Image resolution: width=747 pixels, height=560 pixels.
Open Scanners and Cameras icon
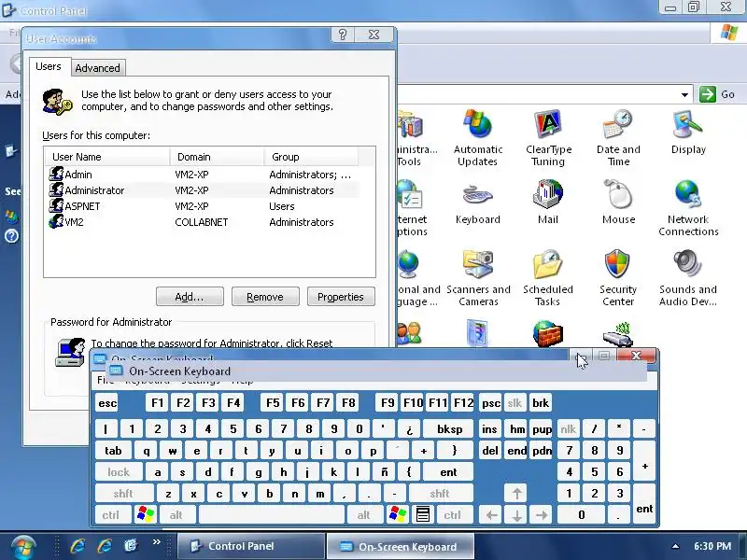tap(478, 278)
